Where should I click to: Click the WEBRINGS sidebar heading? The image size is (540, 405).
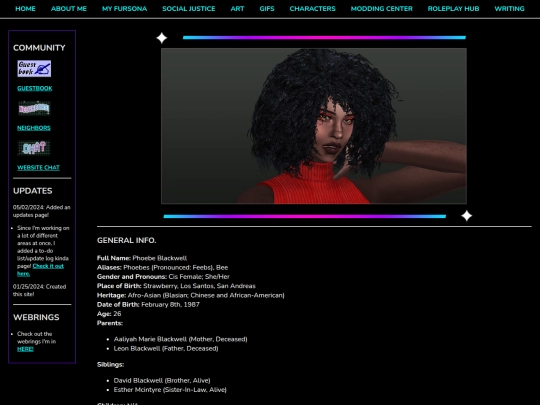[36, 318]
